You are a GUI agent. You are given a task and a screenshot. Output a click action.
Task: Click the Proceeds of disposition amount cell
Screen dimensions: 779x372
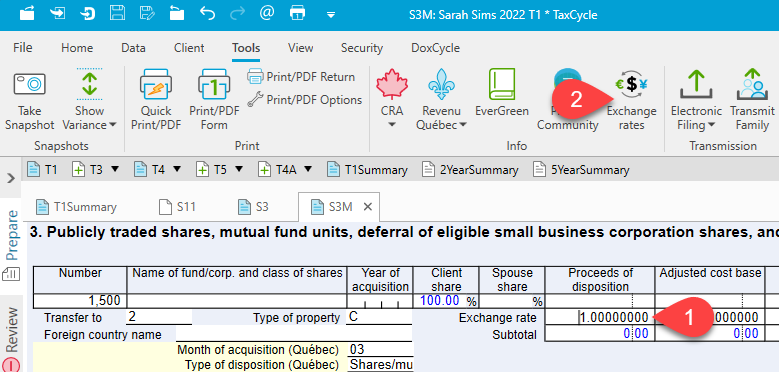600,300
